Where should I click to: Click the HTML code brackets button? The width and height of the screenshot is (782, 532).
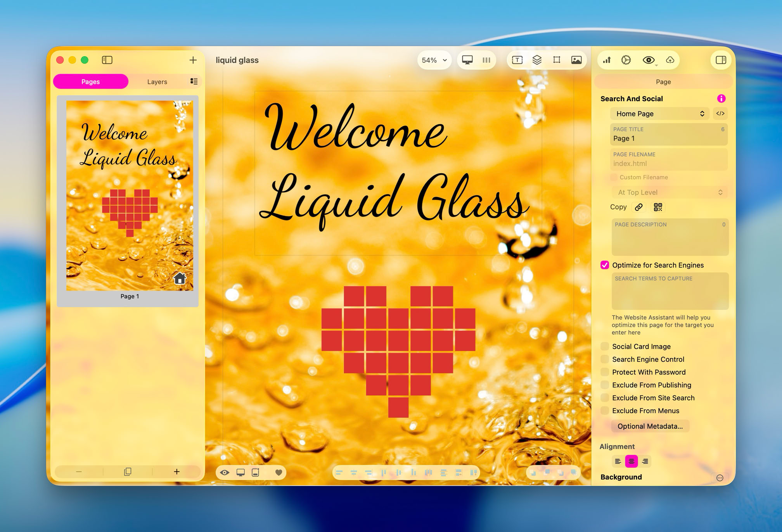[x=720, y=114]
